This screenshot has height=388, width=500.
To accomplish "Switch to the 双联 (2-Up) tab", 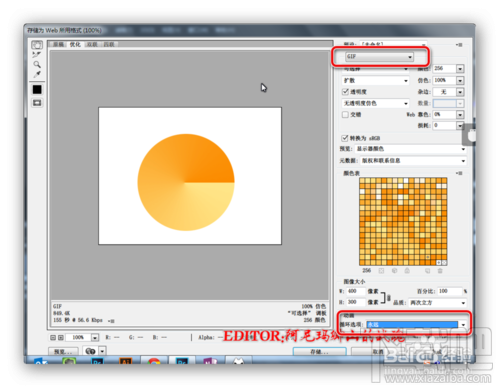I will tap(92, 44).
